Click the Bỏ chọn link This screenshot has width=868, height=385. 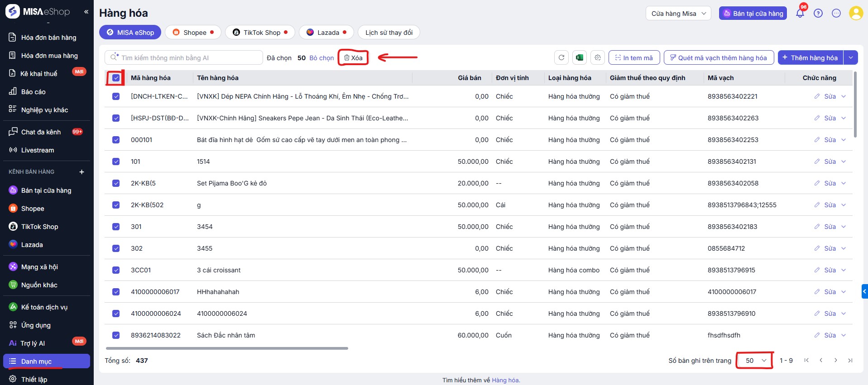tap(321, 58)
